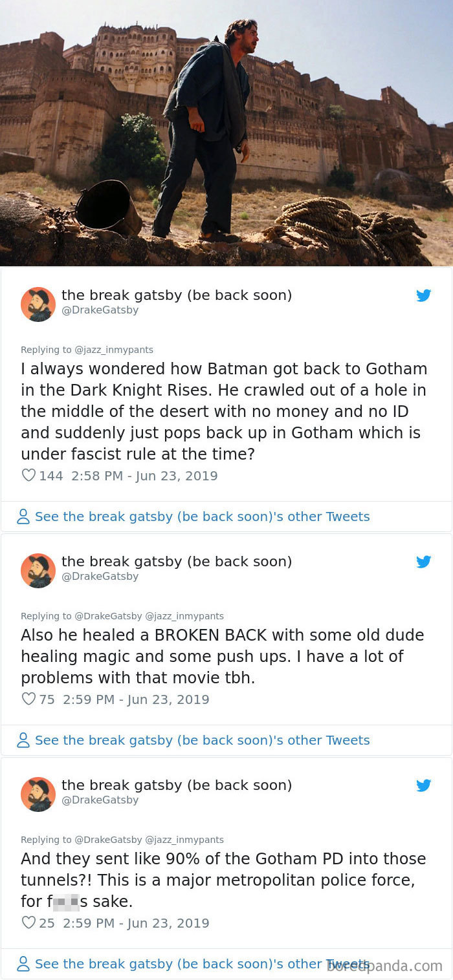Viewport: 453px width, 980px height.
Task: Click the Twitter bird icon on the third tweet
Action: pyautogui.click(x=424, y=785)
